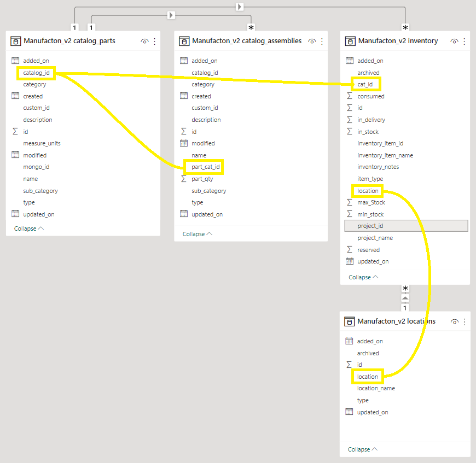Image resolution: width=476 pixels, height=463 pixels.
Task: Open the catalog_assemblies table more options menu
Action: click(322, 41)
